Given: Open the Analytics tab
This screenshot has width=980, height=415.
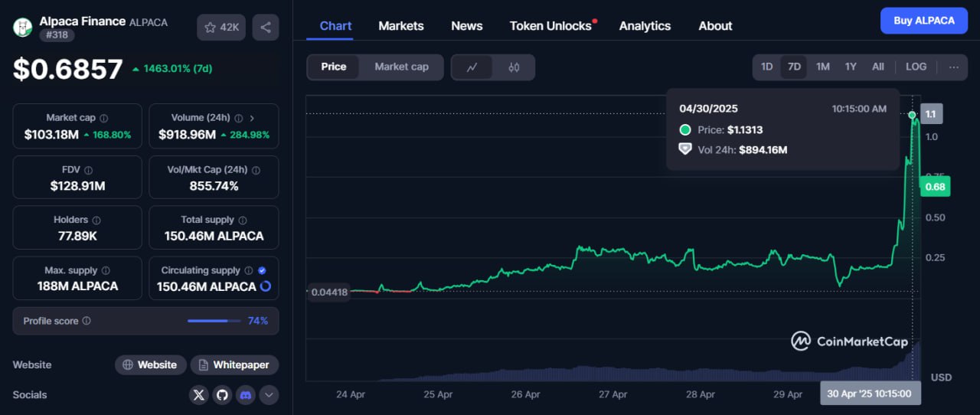Looking at the screenshot, I should [x=645, y=25].
